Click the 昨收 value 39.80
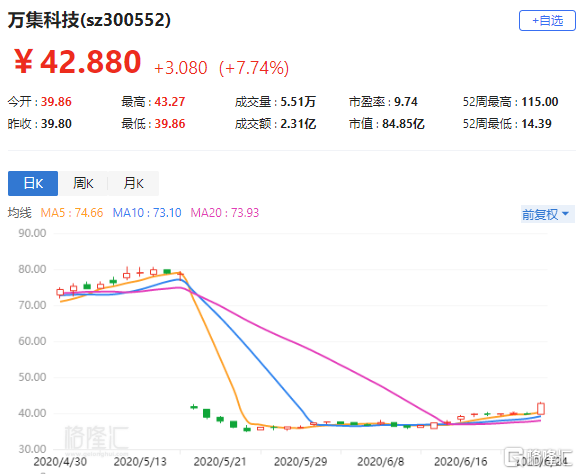 click(56, 124)
